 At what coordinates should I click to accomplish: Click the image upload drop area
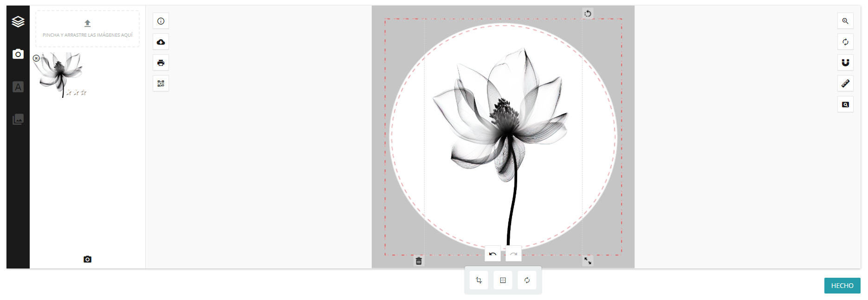87,28
